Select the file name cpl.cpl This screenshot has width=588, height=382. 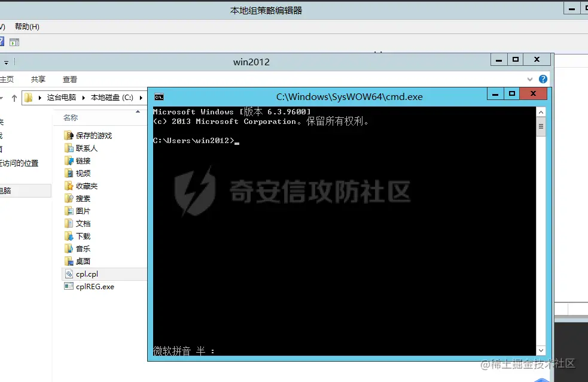pyautogui.click(x=87, y=274)
